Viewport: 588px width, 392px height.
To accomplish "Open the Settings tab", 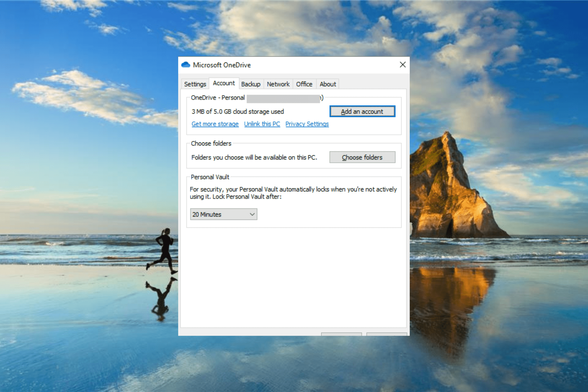I will [195, 84].
